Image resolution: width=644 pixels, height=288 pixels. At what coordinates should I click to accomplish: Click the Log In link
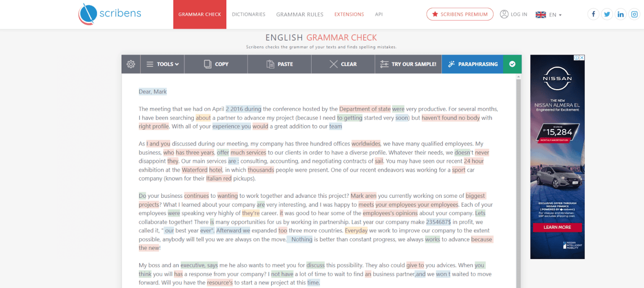pos(514,14)
